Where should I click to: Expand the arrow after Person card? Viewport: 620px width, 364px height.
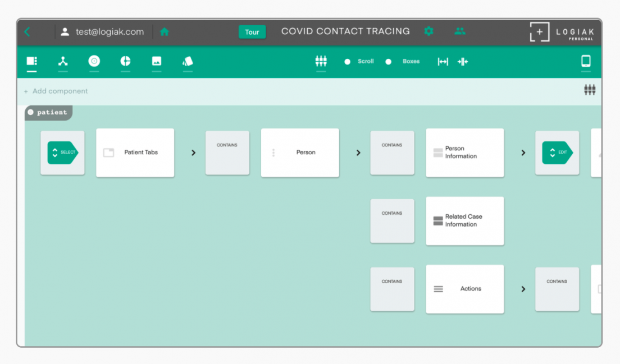[358, 153]
